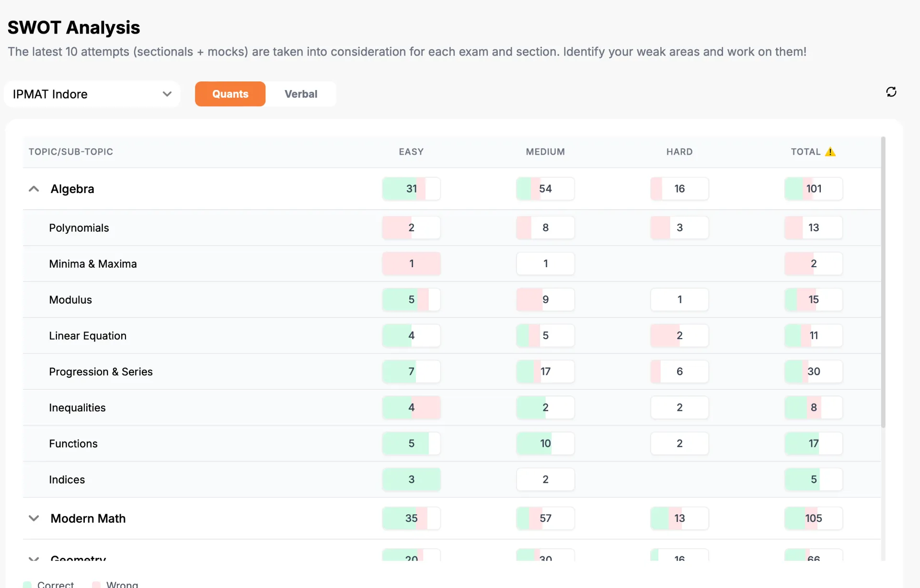The image size is (920, 588).
Task: Click the table's vertical scrollbar
Action: click(x=883, y=283)
